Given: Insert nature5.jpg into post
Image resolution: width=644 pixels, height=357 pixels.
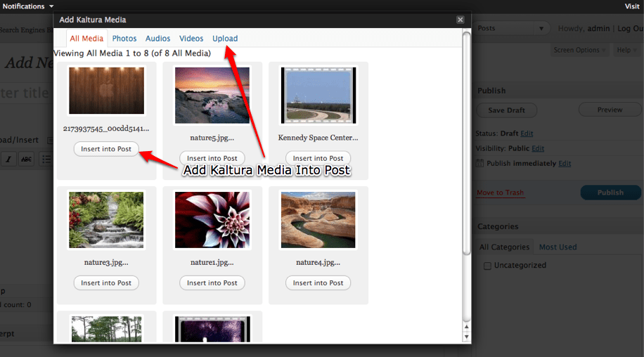Looking at the screenshot, I should (212, 158).
